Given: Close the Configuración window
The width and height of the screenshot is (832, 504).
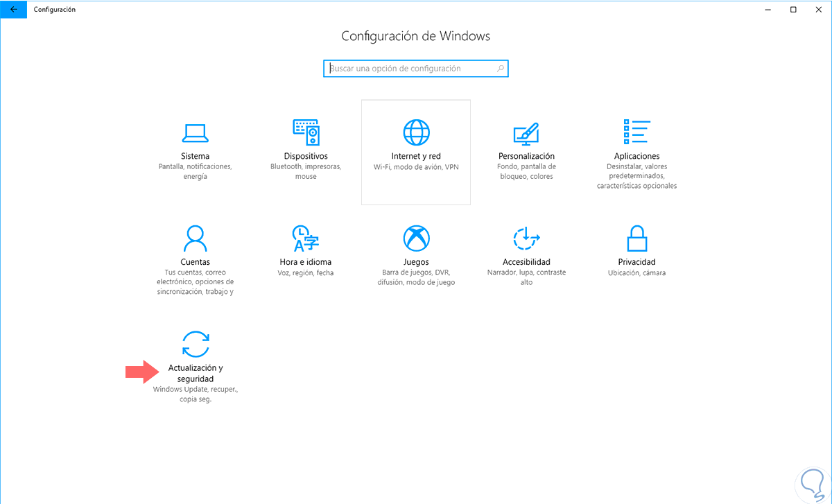Looking at the screenshot, I should (x=819, y=9).
